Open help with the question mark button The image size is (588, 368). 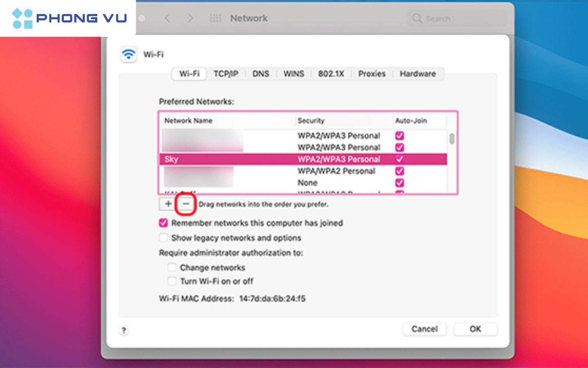[124, 330]
